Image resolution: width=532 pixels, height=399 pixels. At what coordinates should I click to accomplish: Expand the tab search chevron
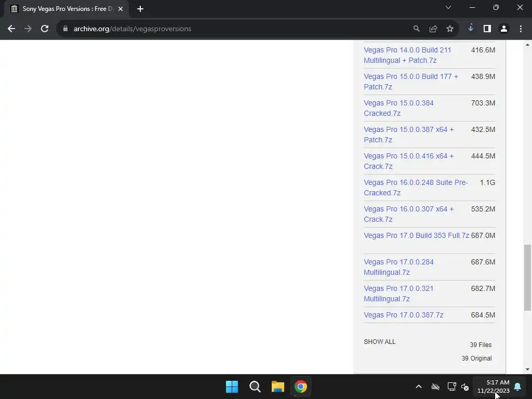coord(448,7)
